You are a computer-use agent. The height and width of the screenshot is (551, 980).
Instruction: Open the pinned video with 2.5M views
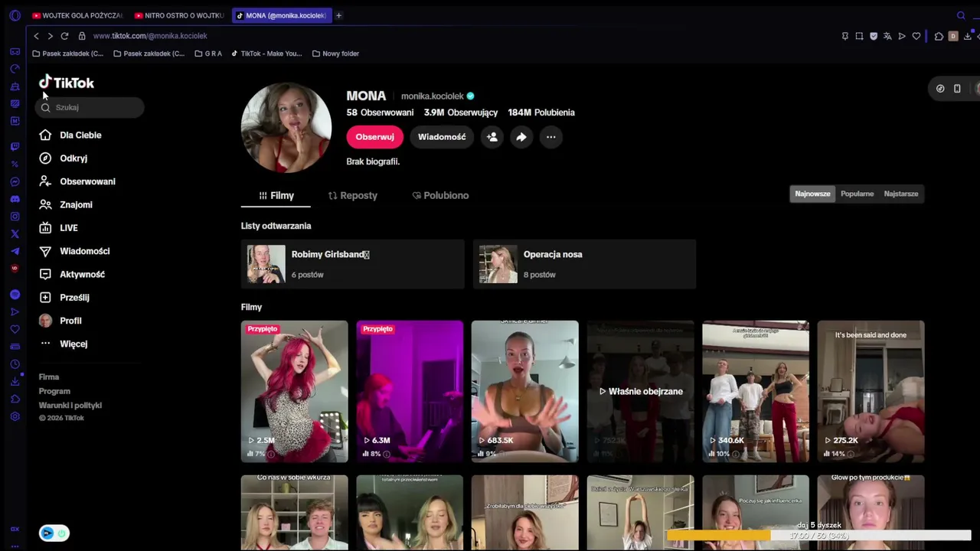[x=294, y=391]
